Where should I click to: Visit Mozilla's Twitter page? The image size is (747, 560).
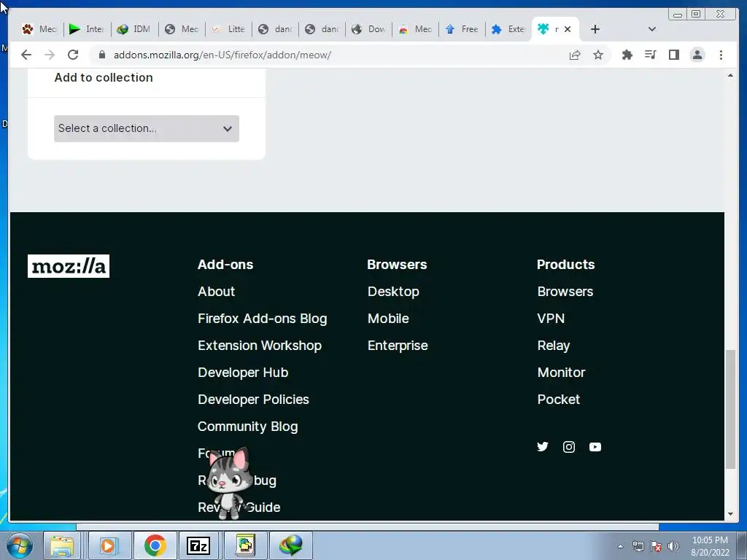point(543,447)
